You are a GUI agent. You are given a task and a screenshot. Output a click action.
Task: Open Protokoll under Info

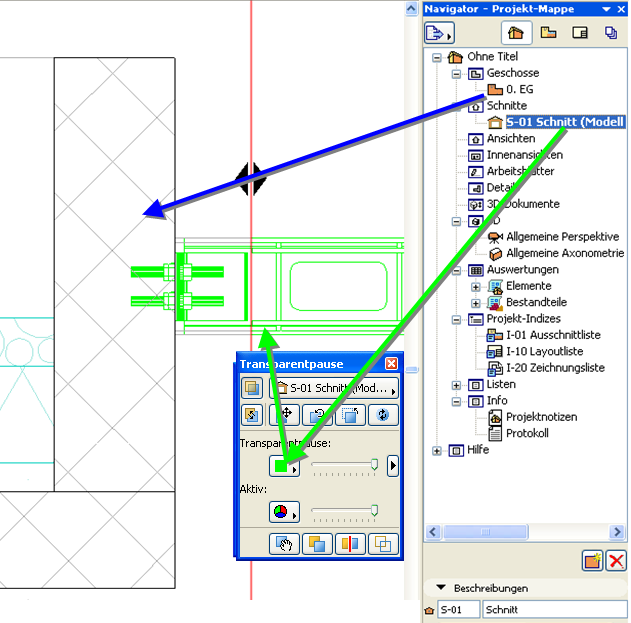[527, 433]
